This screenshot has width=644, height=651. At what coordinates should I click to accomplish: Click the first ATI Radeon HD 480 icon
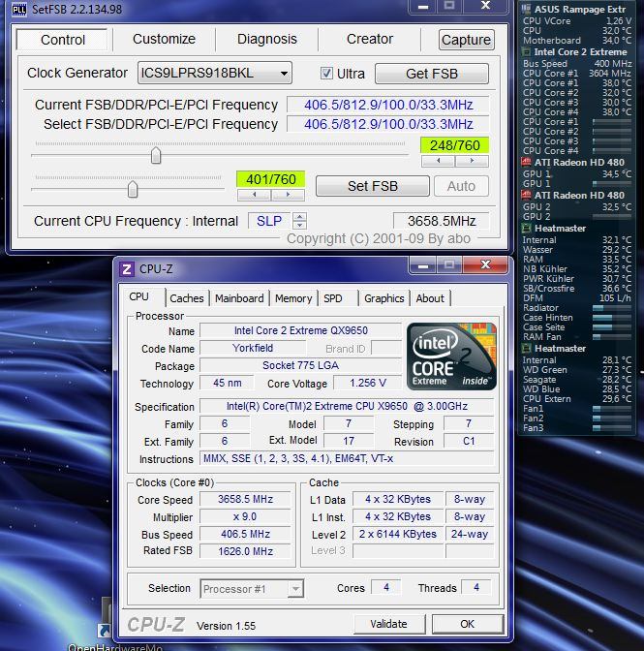(526, 162)
